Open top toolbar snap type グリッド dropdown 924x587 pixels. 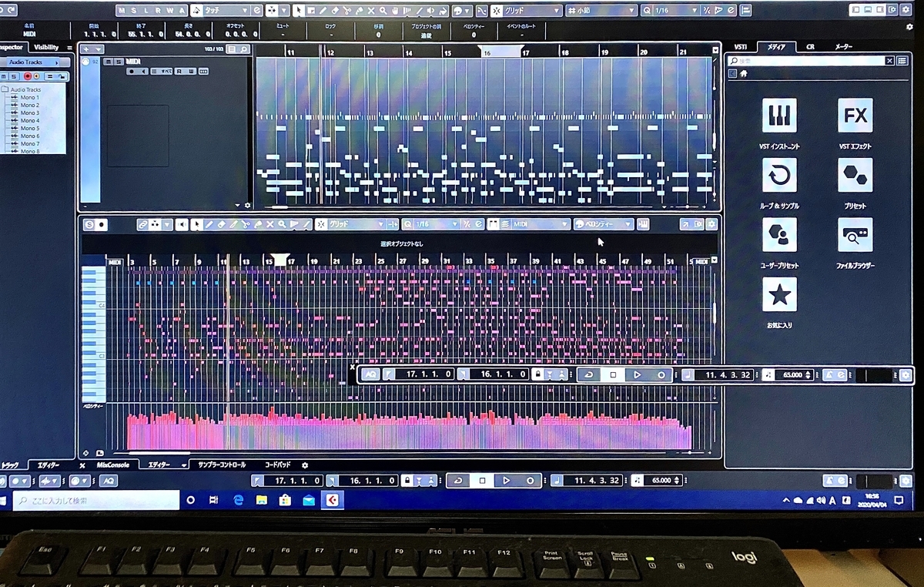(x=532, y=11)
